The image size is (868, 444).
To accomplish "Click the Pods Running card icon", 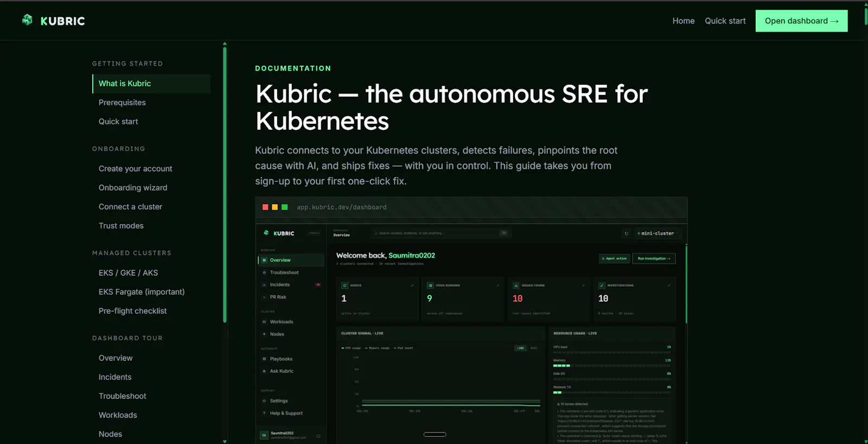I will pyautogui.click(x=430, y=286).
